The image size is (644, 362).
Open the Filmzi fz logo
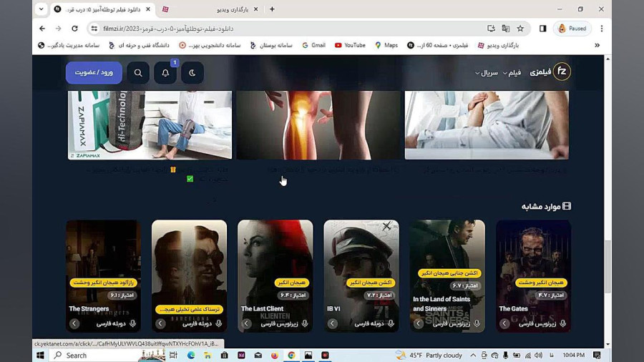coord(562,72)
